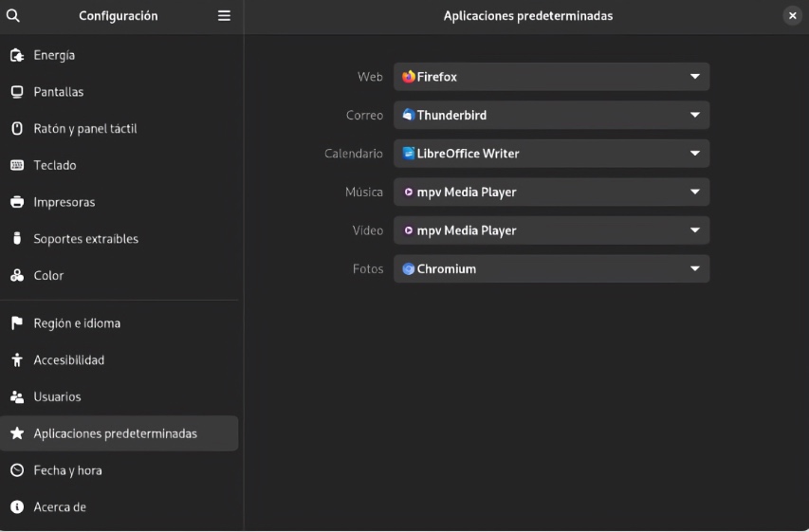Open the Acerca de panel

120,506
